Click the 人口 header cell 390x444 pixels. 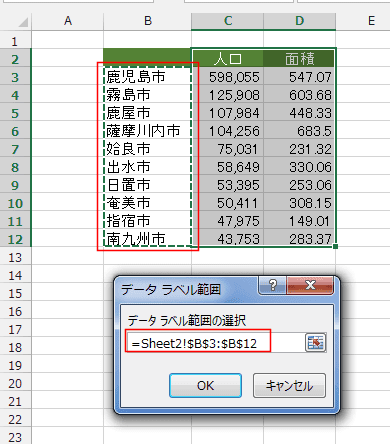coord(227,59)
